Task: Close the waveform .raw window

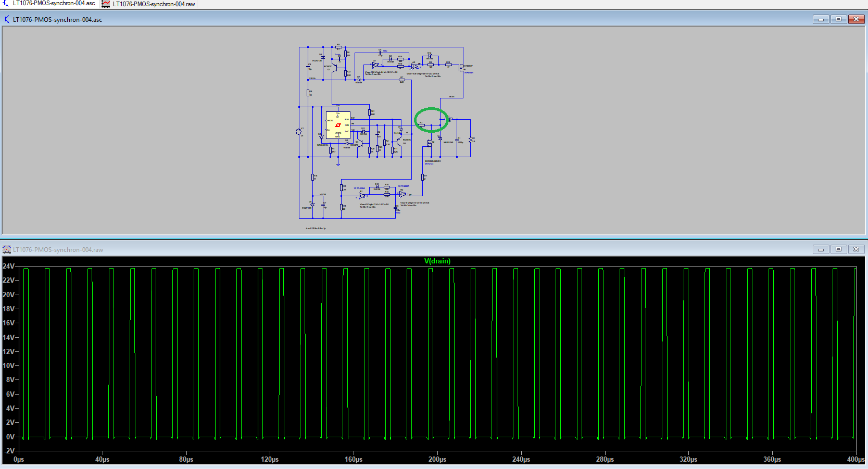Action: 856,249
